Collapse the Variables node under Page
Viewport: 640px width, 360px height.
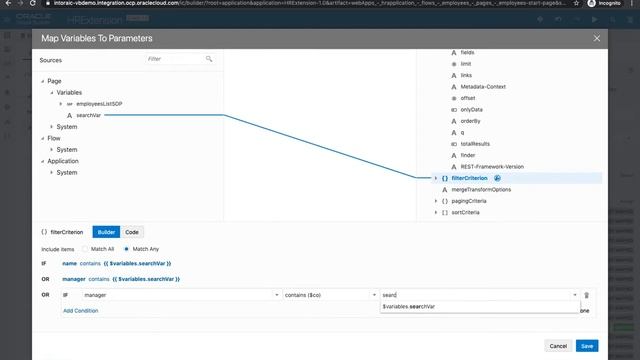52,93
